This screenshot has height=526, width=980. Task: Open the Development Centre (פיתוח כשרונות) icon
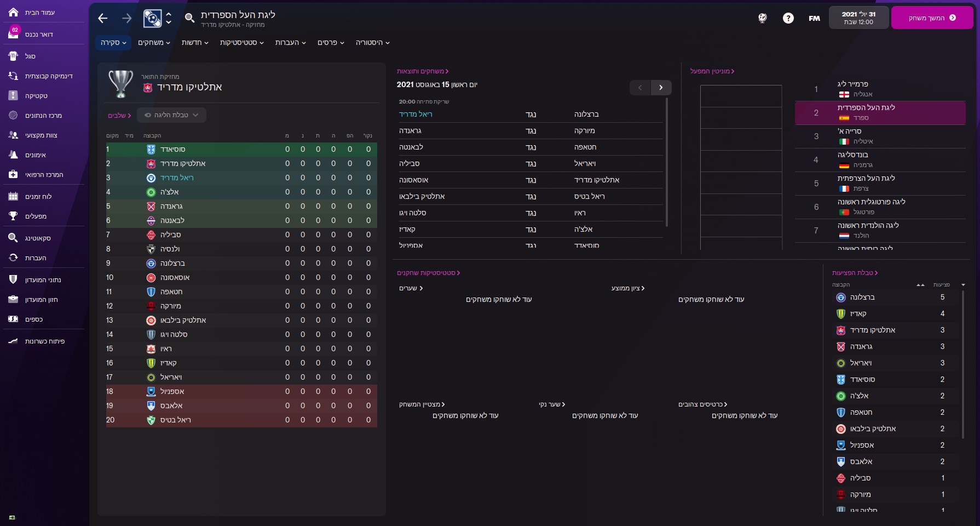[14, 341]
